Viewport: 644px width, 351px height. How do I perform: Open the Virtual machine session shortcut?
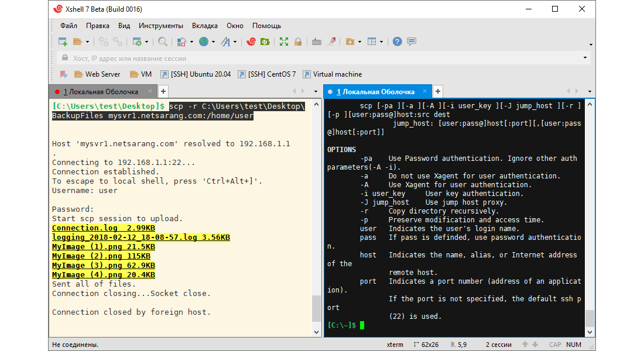[x=333, y=74]
